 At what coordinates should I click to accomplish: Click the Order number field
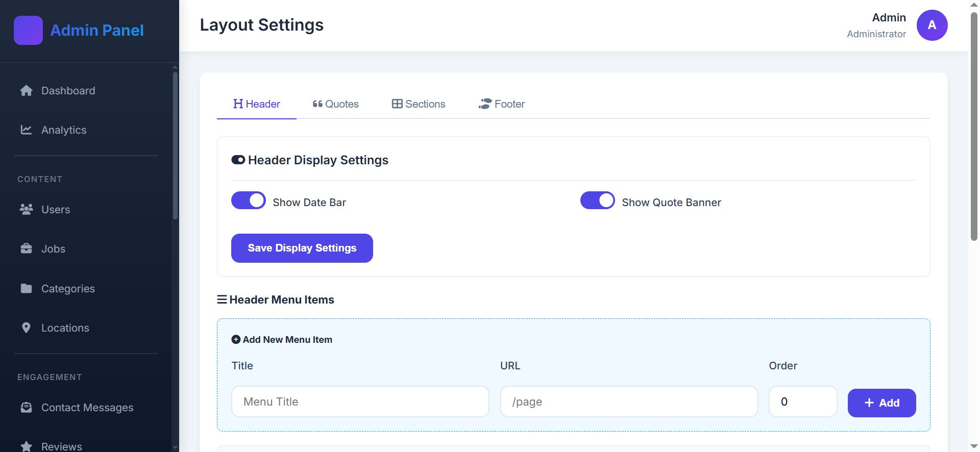tap(802, 401)
